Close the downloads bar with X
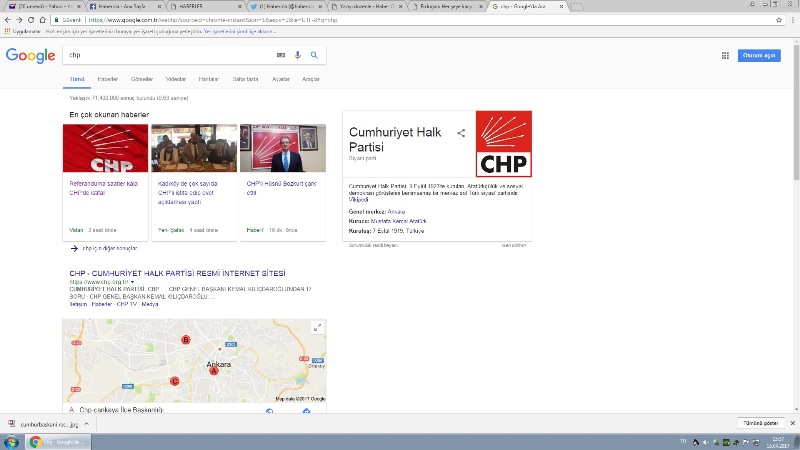This screenshot has width=800, height=450. tap(792, 423)
